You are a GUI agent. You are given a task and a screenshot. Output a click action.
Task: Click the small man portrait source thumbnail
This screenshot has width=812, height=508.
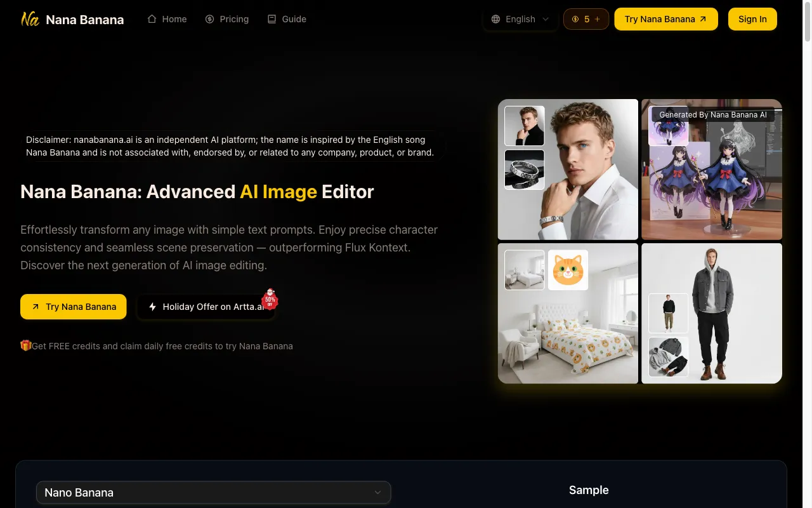[x=525, y=126]
